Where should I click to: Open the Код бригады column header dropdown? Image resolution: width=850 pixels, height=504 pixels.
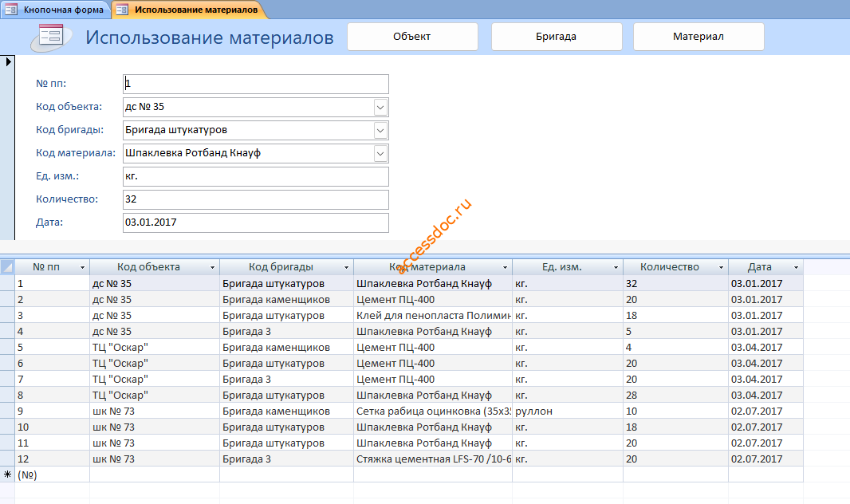pos(346,267)
